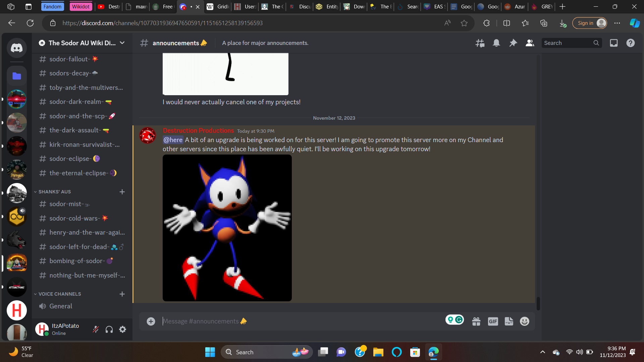Click the plus attachment button in message bar
Screen dimensions: 644x362
pos(151,321)
